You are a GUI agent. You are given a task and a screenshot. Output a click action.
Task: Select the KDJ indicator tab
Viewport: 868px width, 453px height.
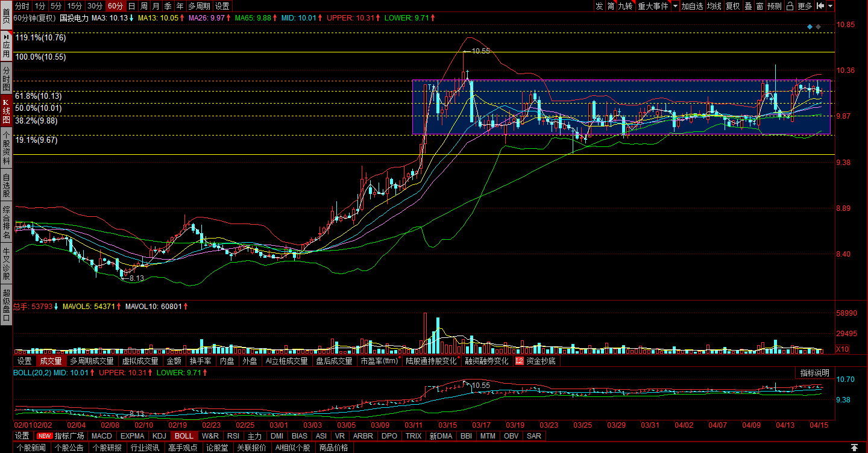[159, 436]
